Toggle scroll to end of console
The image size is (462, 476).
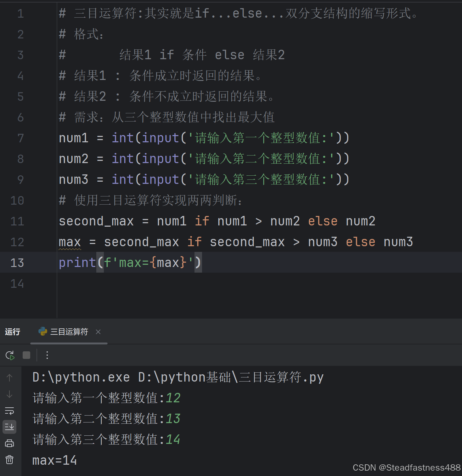[9, 427]
